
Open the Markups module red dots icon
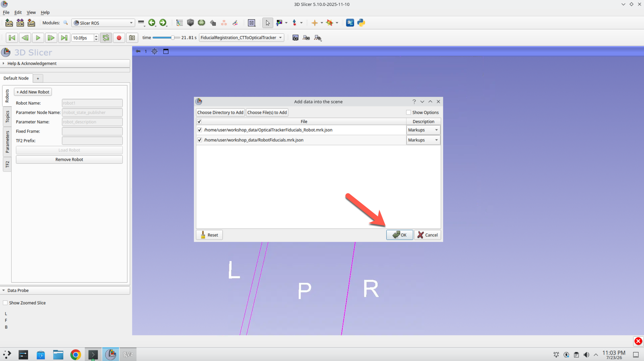pos(224,23)
